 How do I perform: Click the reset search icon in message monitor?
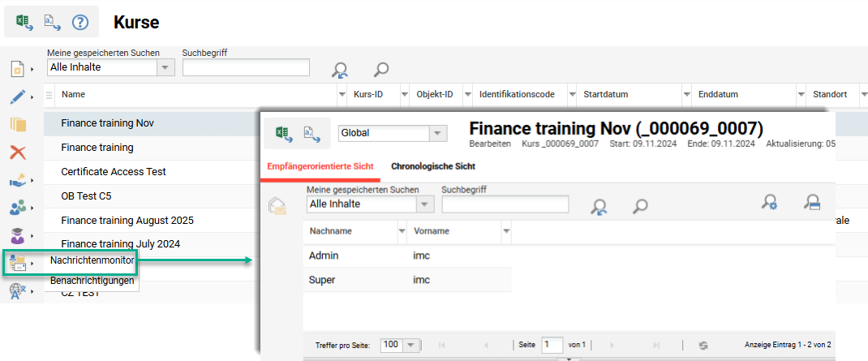point(599,206)
